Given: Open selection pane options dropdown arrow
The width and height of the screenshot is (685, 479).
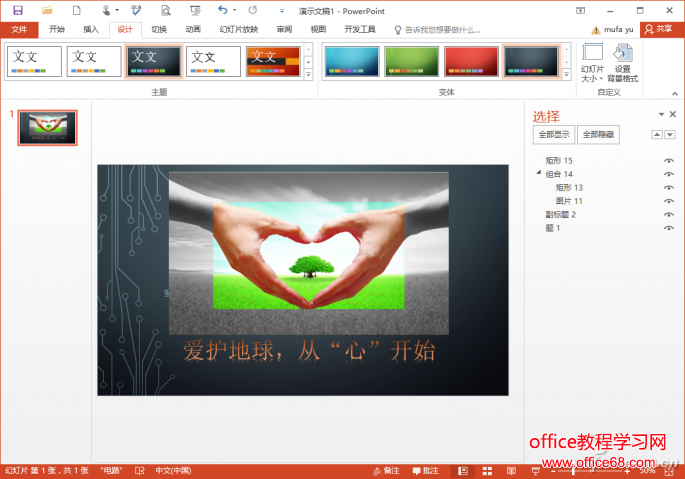Looking at the screenshot, I should pyautogui.click(x=661, y=114).
